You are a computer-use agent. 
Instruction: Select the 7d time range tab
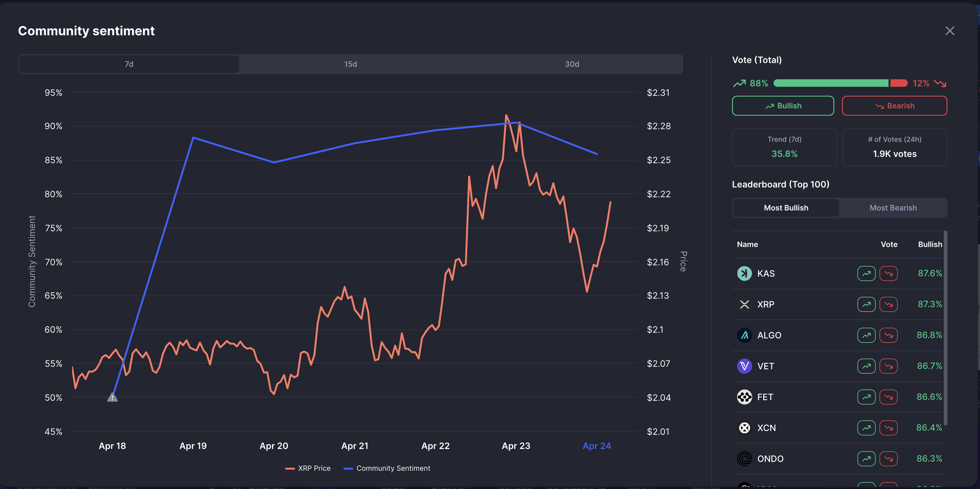pos(129,64)
